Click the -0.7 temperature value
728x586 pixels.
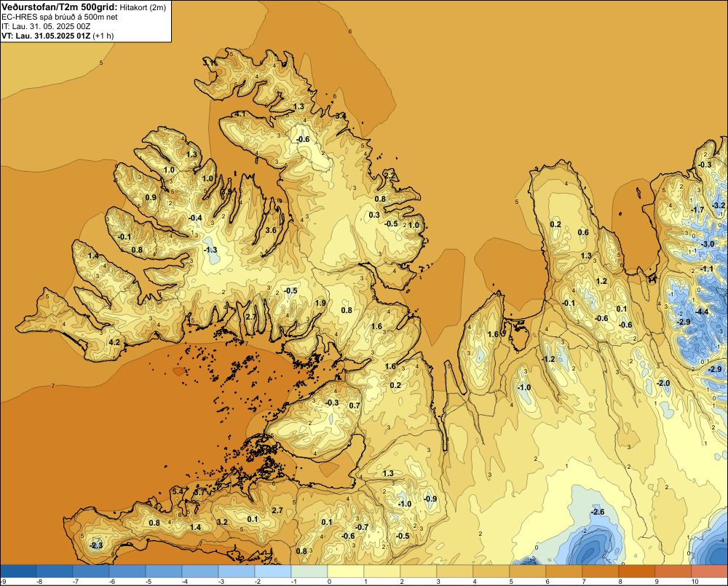[x=362, y=527]
